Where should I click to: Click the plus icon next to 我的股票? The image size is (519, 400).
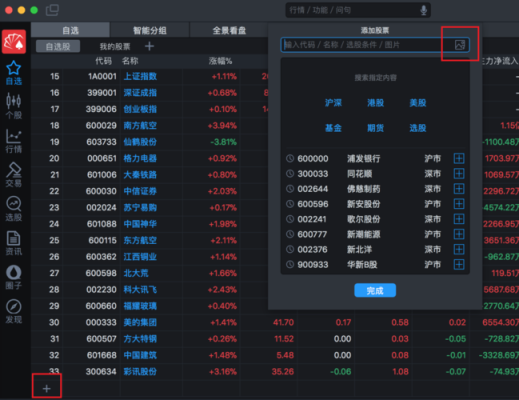(149, 46)
